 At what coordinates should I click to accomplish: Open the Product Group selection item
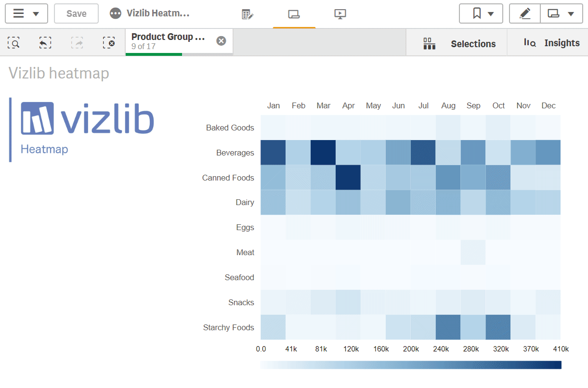[168, 41]
